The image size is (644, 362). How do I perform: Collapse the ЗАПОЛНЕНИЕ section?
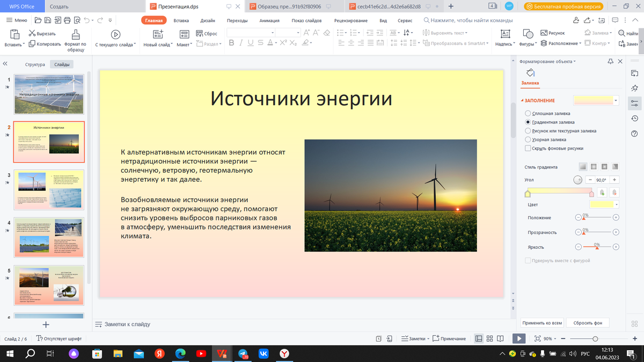click(x=522, y=101)
